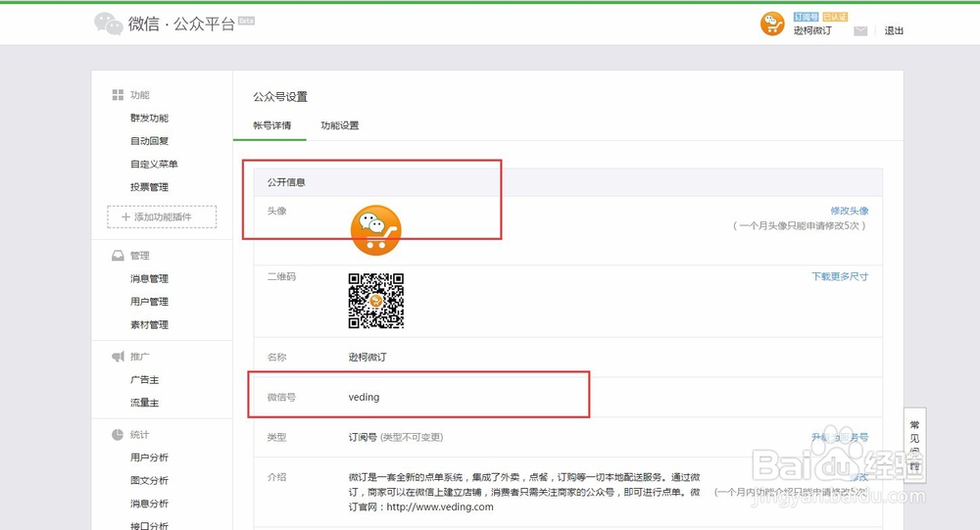980x530 pixels.
Task: Open 投票管理 in the sidebar
Action: (149, 187)
